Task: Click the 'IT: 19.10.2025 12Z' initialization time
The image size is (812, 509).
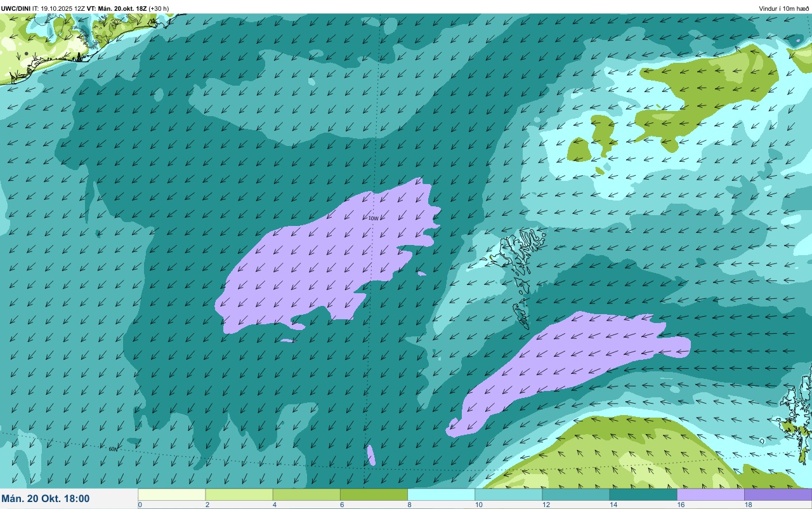Action: [x=58, y=8]
